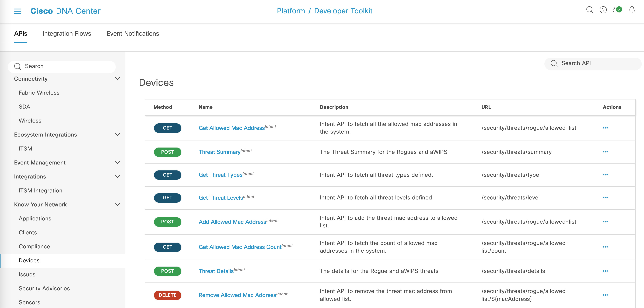Select Compliance in the sidebar

click(x=34, y=246)
